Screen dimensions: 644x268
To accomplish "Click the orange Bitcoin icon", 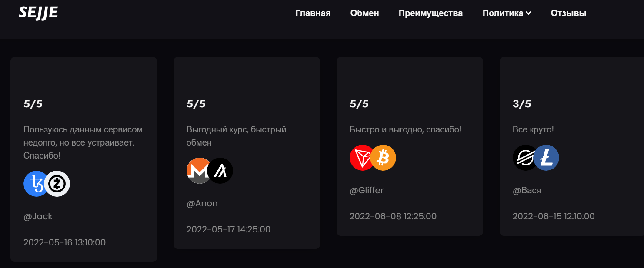I will click(383, 158).
